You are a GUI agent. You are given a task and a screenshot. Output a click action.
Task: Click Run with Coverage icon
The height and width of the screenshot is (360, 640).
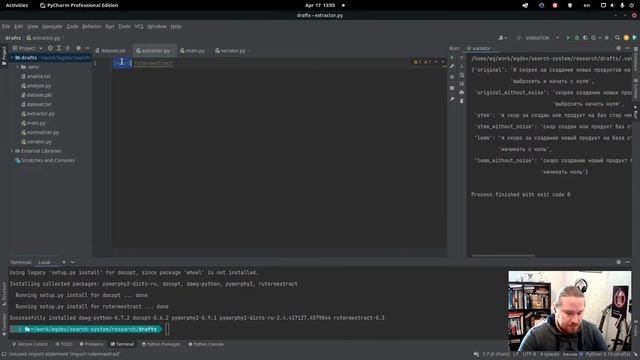pos(585,38)
